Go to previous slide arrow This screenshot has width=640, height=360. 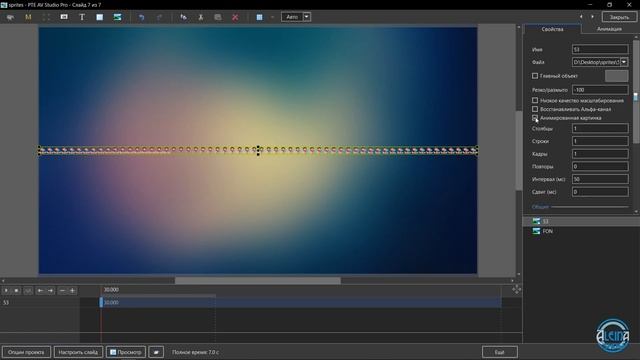pos(581,17)
